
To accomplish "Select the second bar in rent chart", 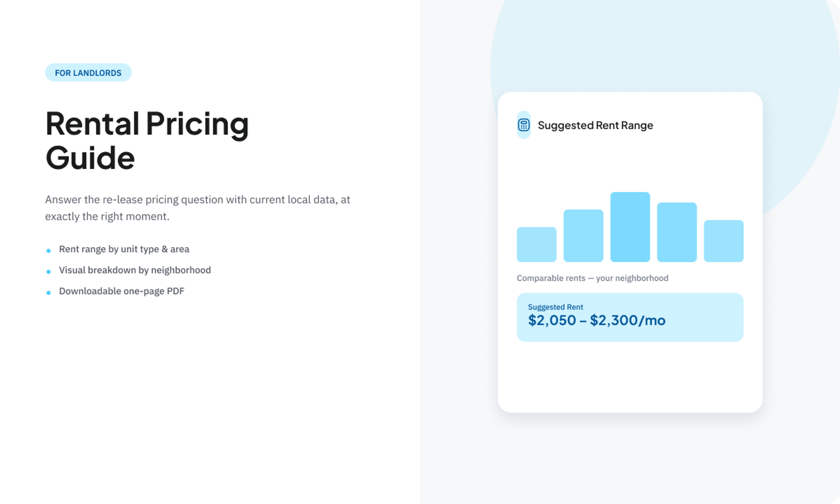I will 583,236.
